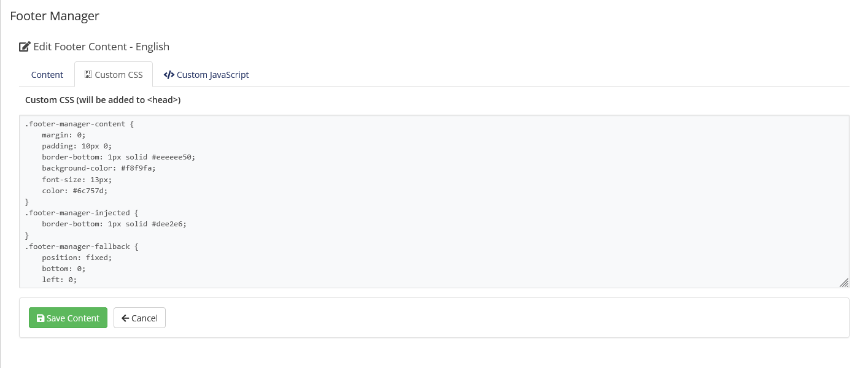Click the 'background-color: #f8f9fa;' line
Viewport: 868px width, 368px height.
(x=99, y=168)
